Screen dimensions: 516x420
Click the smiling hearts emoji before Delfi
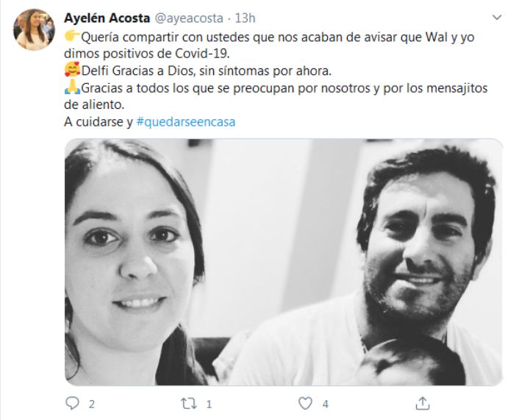tap(72, 69)
